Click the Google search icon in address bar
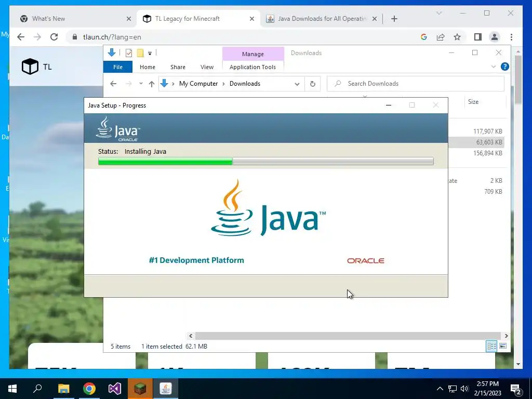The image size is (532, 399). coord(424,37)
